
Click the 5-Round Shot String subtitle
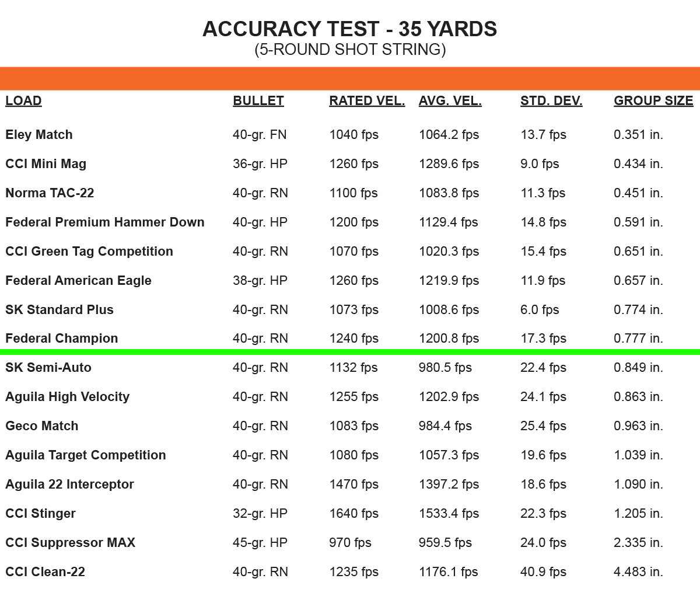click(349, 50)
